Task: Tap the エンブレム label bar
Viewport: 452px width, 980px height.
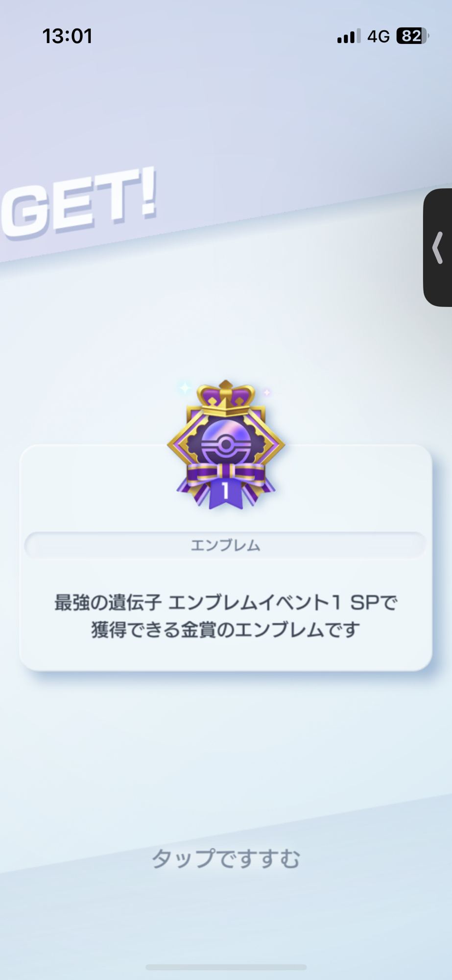Action: [226, 545]
